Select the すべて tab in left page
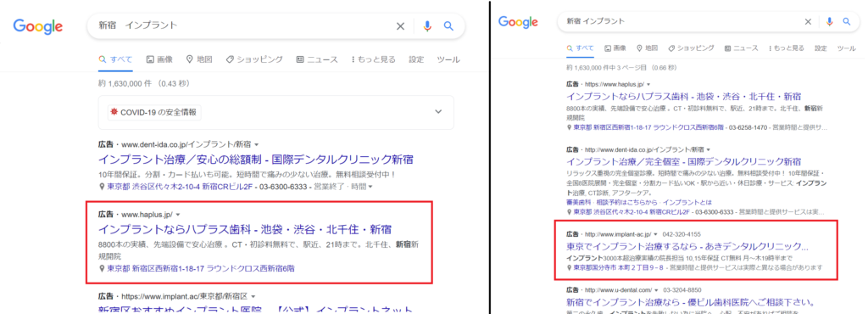This screenshot has width=868, height=314. (x=115, y=59)
